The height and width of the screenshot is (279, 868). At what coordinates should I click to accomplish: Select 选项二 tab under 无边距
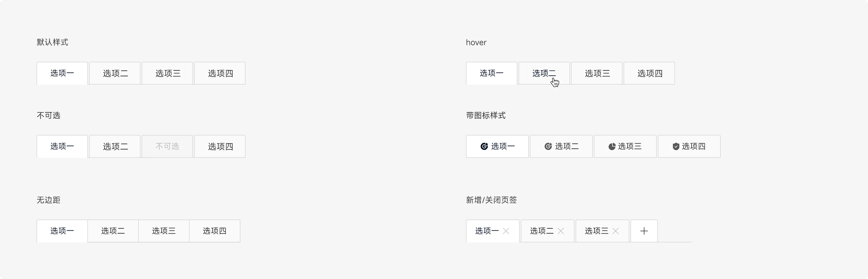pos(113,231)
